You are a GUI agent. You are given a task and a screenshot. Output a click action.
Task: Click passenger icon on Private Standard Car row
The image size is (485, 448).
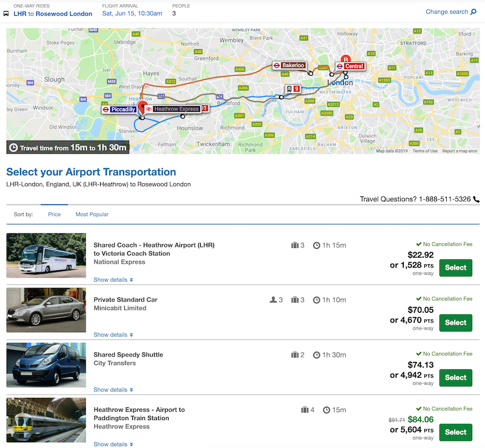coord(273,300)
